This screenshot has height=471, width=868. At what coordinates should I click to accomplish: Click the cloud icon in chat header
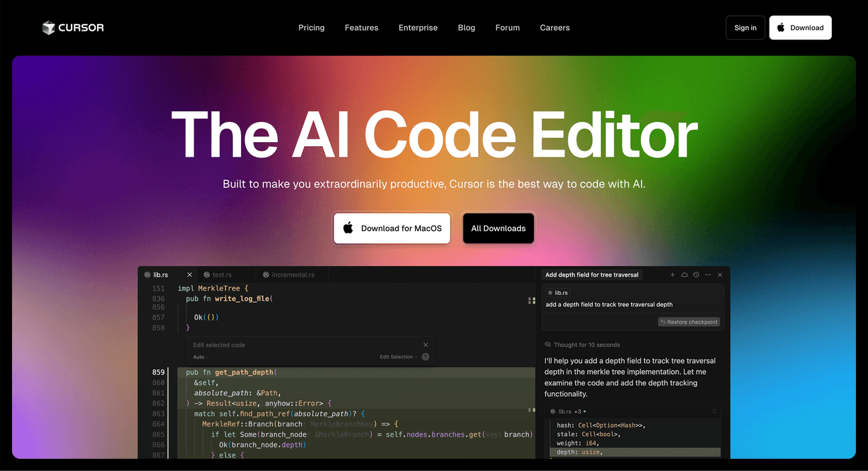coord(684,275)
